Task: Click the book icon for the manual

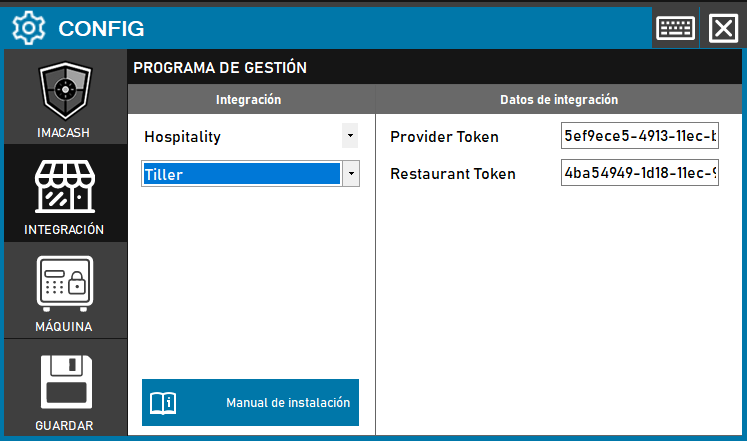Action: point(163,403)
